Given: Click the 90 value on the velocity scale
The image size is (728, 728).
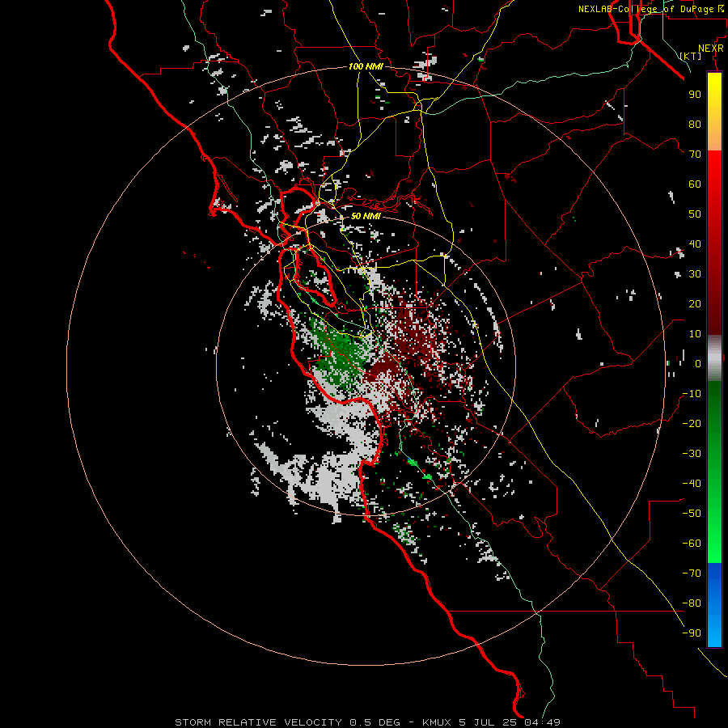Looking at the screenshot, I should [695, 95].
